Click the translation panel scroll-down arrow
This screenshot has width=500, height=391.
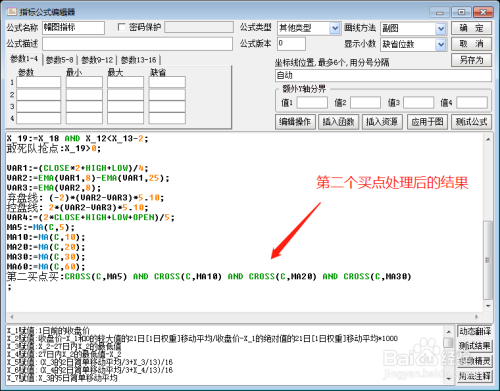pos(449,378)
